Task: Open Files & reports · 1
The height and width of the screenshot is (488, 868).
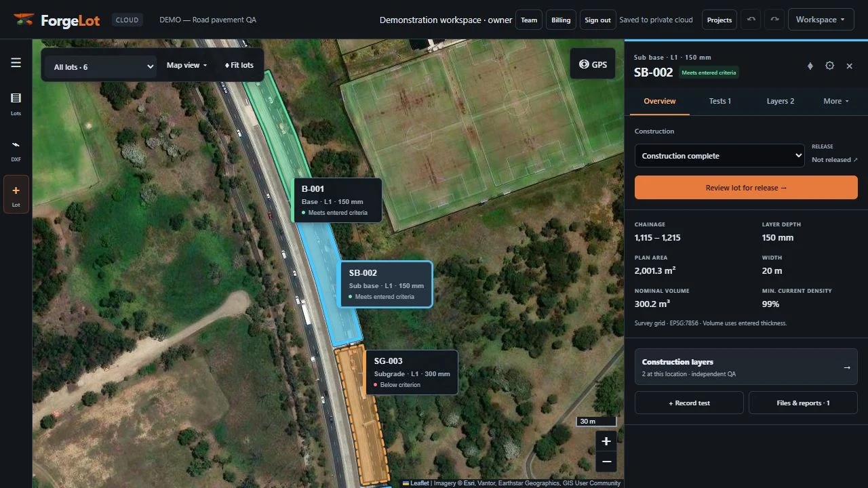Action: pos(803,403)
